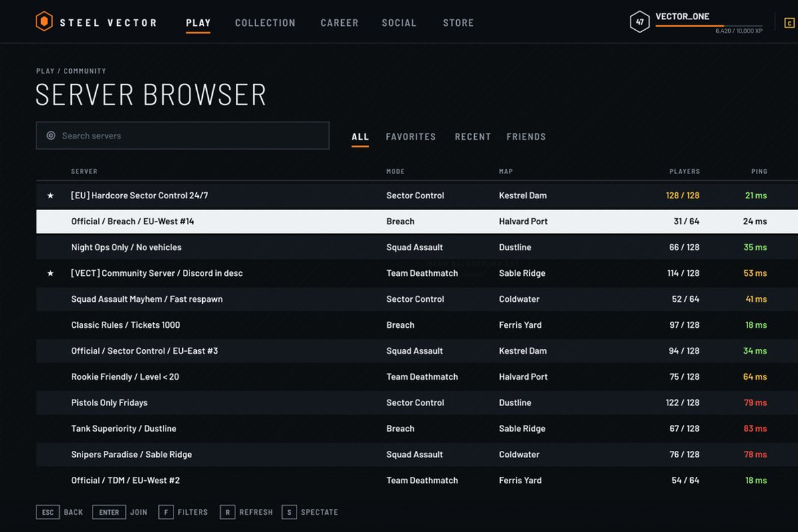
Task: Sort by the MODE column header
Action: coord(396,172)
